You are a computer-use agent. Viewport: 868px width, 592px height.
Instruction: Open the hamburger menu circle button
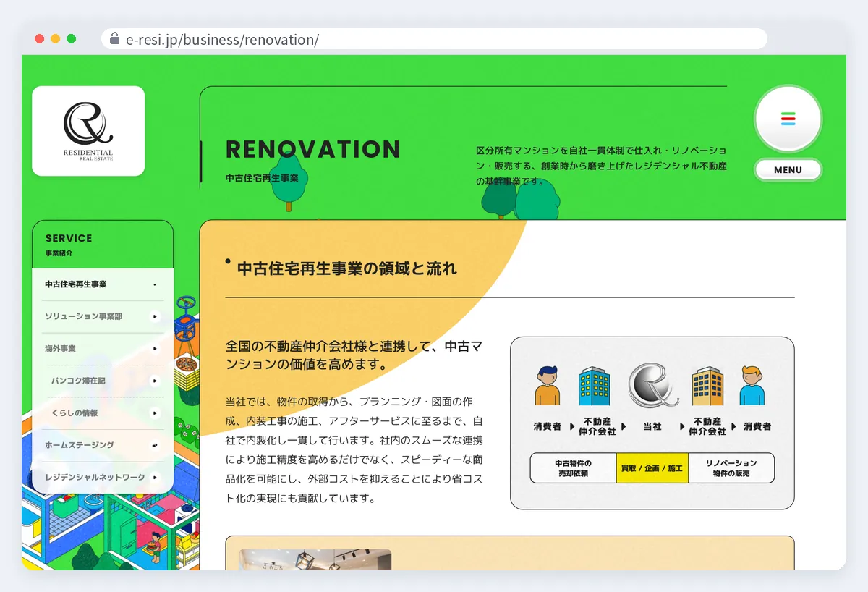point(788,119)
